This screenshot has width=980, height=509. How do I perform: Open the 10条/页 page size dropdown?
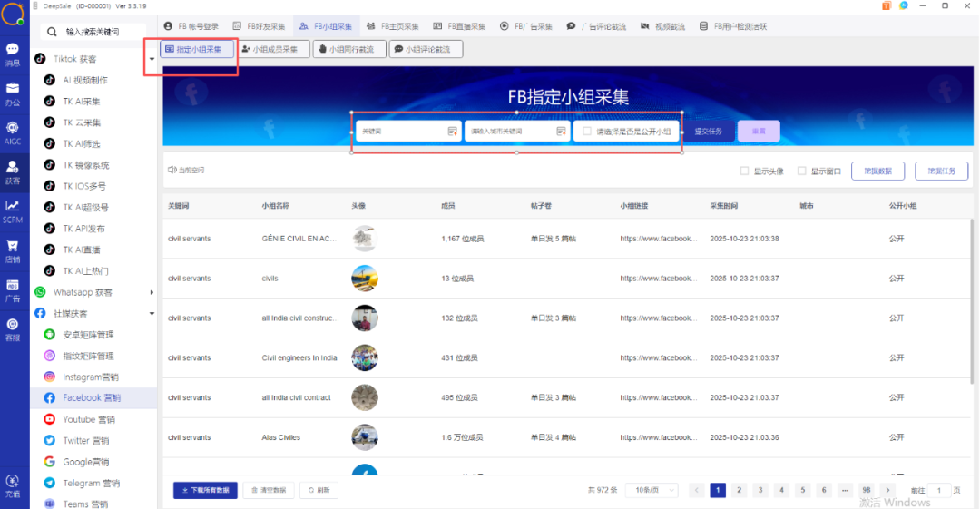[653, 490]
